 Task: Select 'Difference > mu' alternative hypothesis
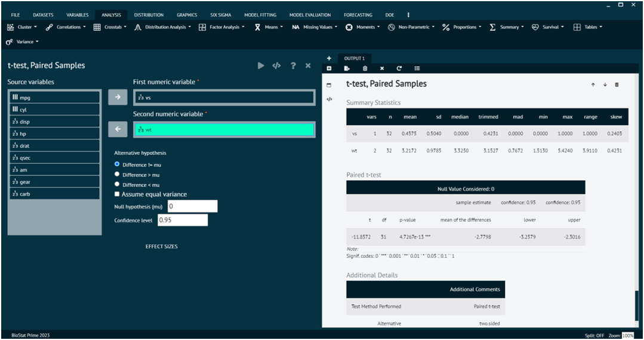pyautogui.click(x=118, y=175)
